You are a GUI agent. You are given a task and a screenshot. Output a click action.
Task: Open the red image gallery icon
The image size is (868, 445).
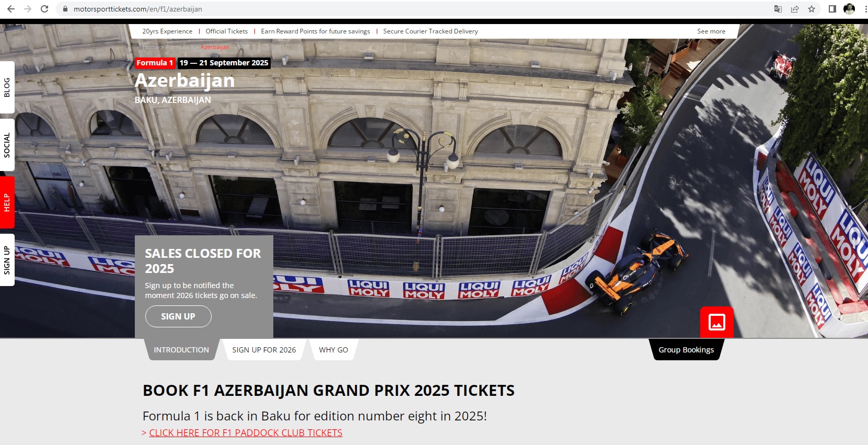pyautogui.click(x=717, y=322)
